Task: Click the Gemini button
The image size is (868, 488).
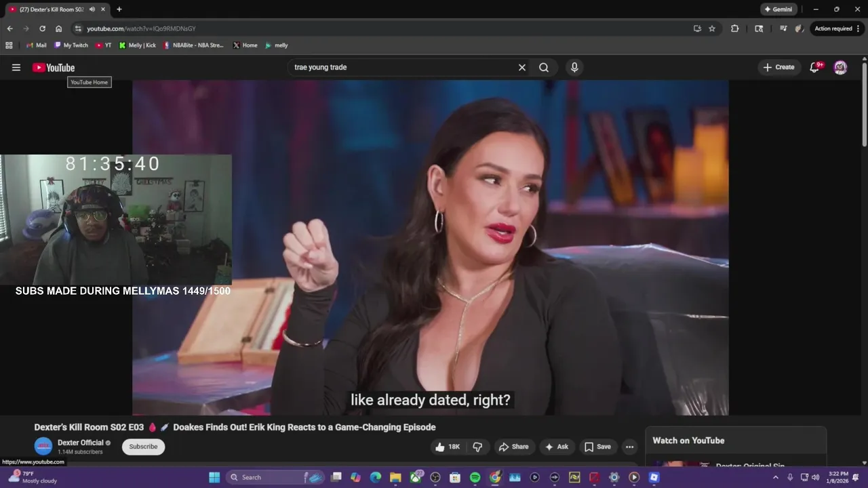Action: [778, 9]
